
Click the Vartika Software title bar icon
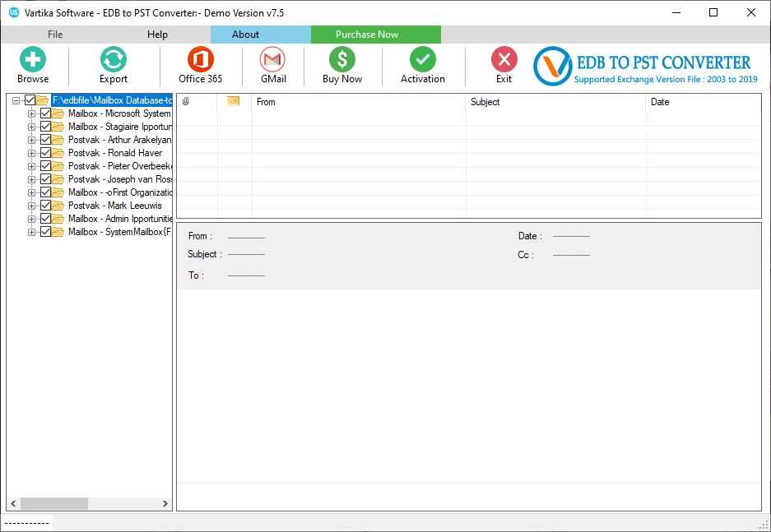pos(14,13)
